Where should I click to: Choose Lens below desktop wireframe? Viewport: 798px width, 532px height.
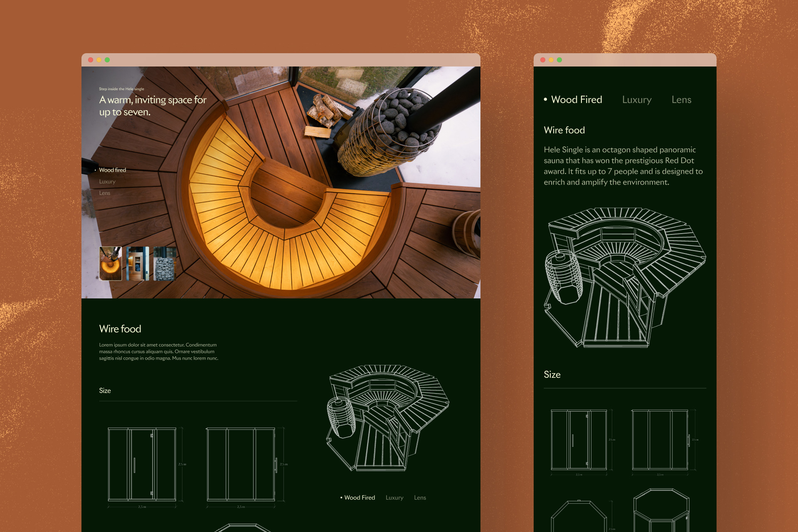(420, 498)
